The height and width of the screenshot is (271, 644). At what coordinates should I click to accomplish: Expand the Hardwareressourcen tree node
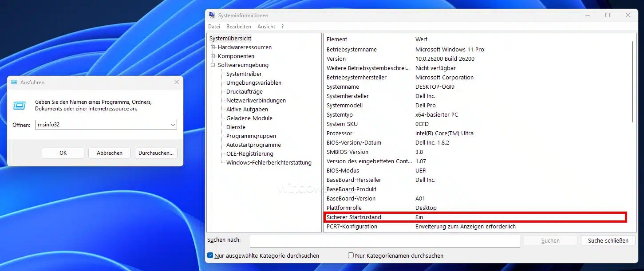[213, 47]
